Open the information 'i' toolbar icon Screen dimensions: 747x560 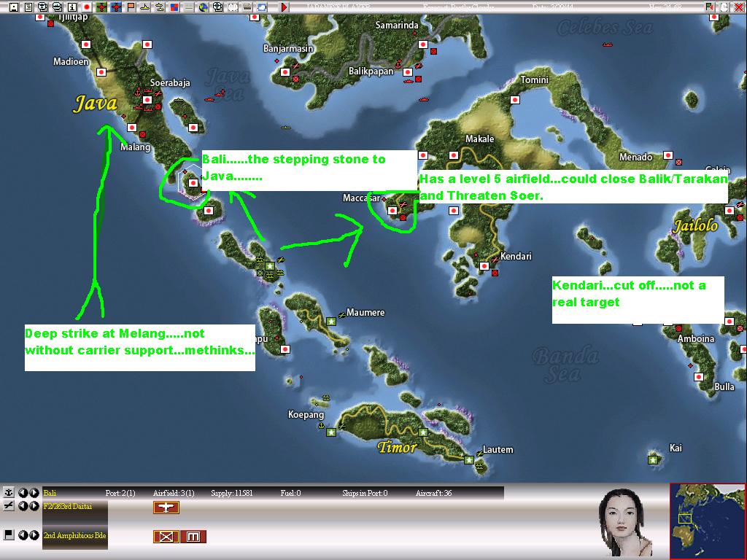coord(72,7)
